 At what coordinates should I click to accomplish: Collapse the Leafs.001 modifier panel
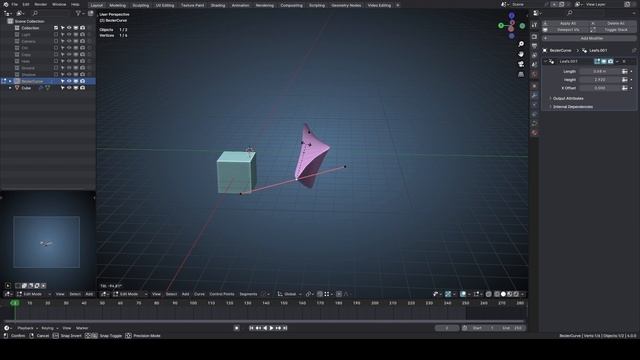546,62
